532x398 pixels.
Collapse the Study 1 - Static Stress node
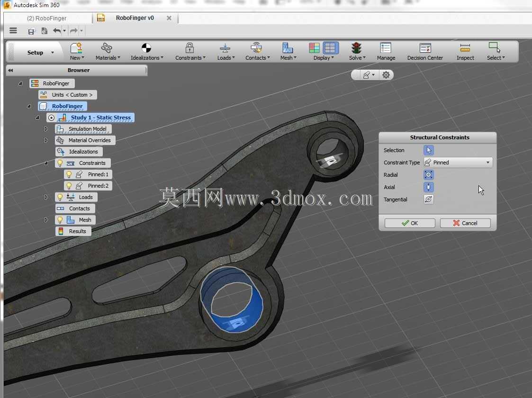tap(37, 118)
